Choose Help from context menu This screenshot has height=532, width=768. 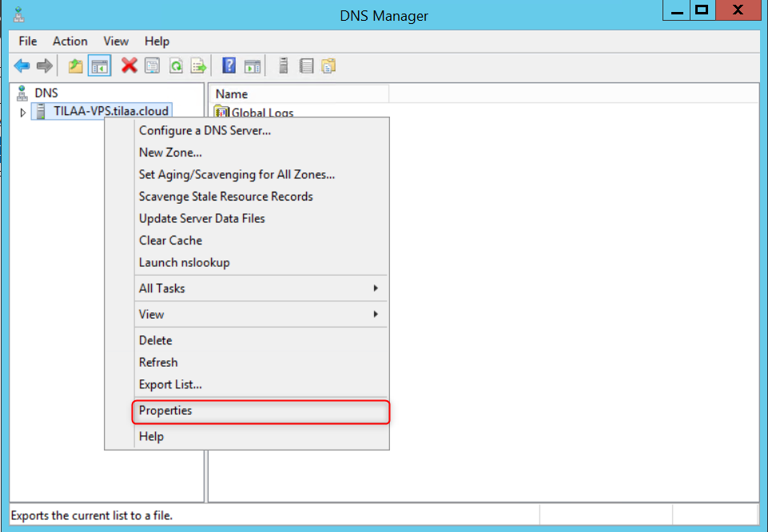point(261,437)
